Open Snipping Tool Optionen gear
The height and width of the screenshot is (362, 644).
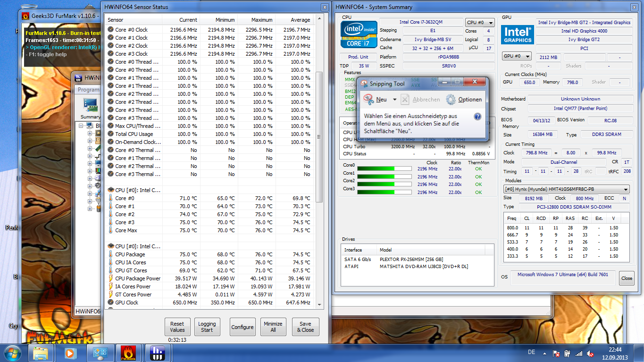(x=451, y=99)
